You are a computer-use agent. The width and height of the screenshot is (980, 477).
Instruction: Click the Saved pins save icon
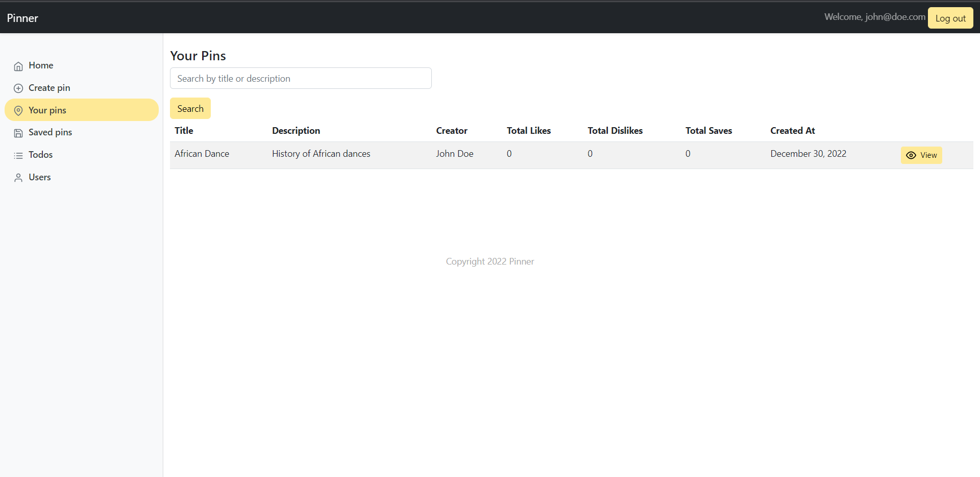click(18, 132)
